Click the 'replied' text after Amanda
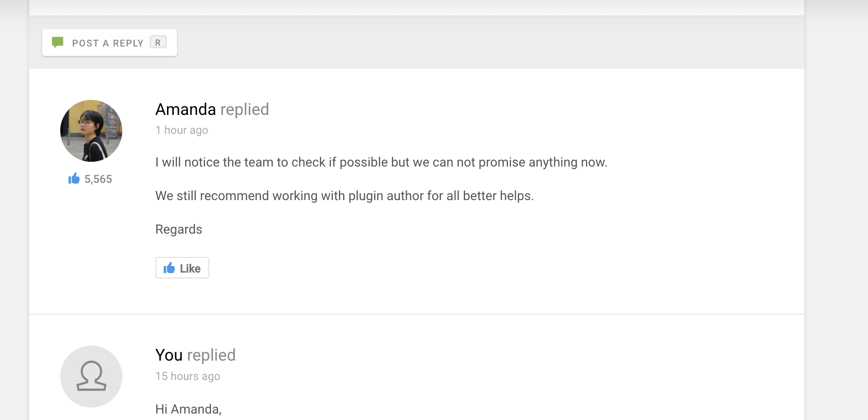The image size is (868, 420). (245, 109)
